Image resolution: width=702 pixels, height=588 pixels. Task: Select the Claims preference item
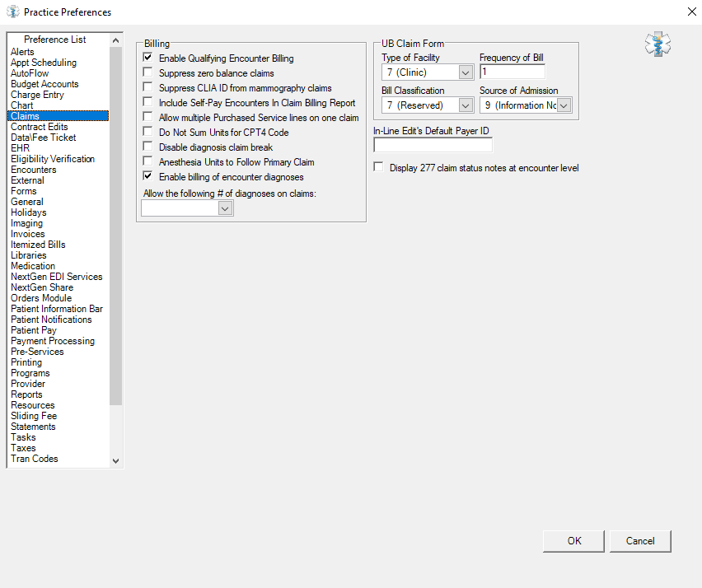click(58, 116)
